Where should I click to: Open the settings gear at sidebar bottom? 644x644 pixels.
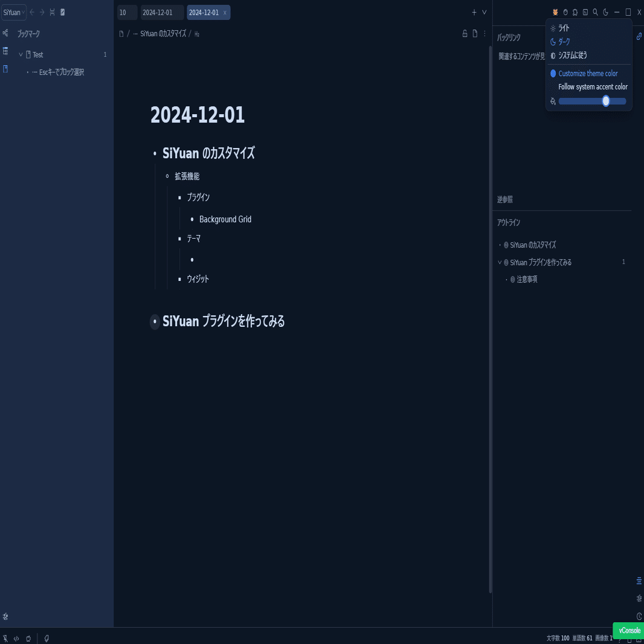[5, 616]
